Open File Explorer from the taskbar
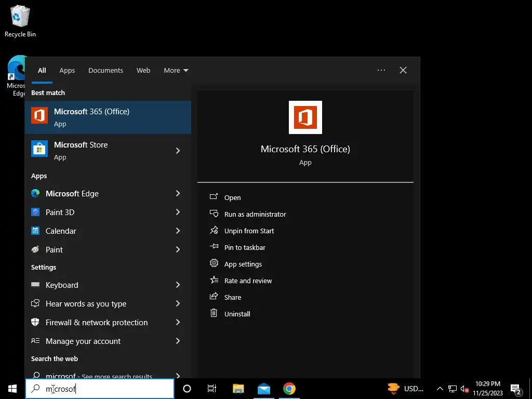 (x=238, y=389)
